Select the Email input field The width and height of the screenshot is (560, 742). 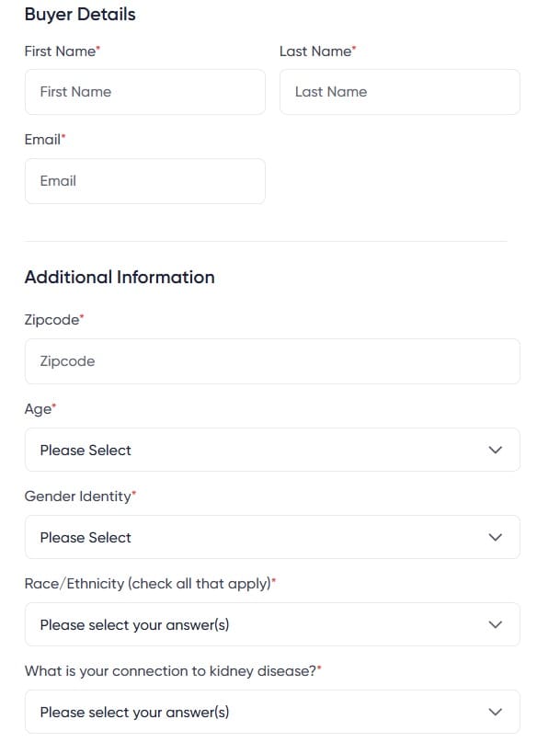(x=144, y=181)
